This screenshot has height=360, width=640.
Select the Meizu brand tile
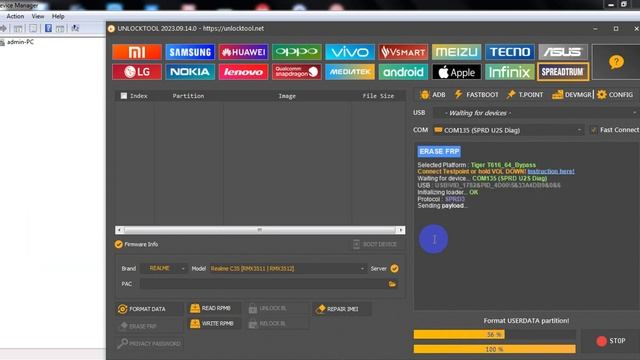pyautogui.click(x=456, y=52)
